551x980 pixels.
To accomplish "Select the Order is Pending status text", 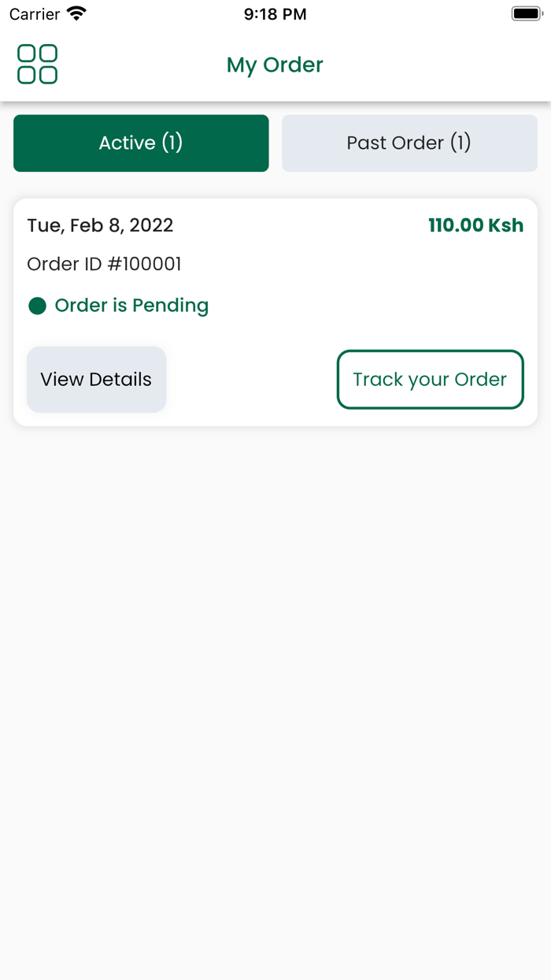I will point(131,306).
